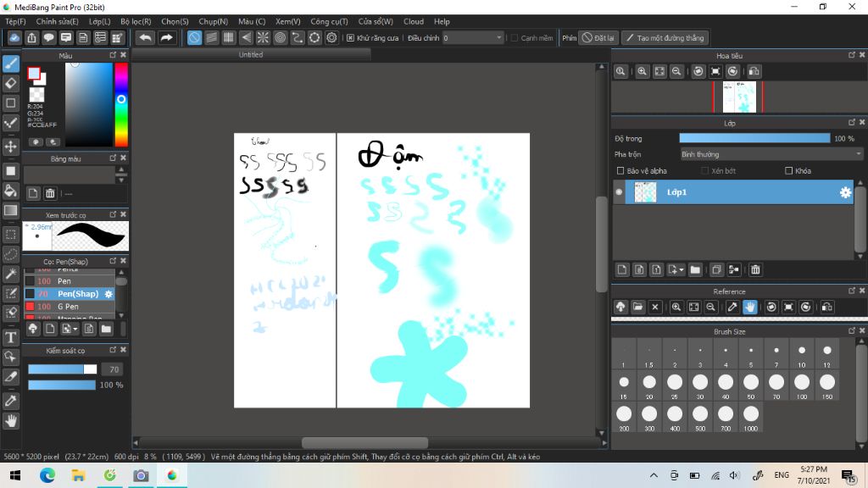Toggle the Khử răng cưa checkbox
This screenshot has width=868, height=488.
350,37
